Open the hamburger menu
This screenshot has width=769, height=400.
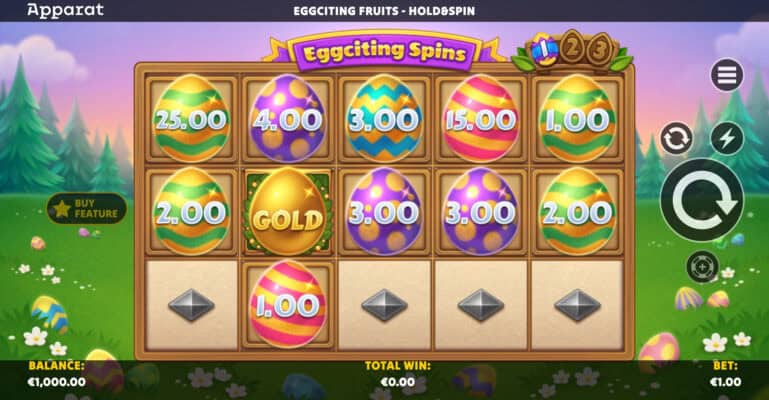(726, 75)
